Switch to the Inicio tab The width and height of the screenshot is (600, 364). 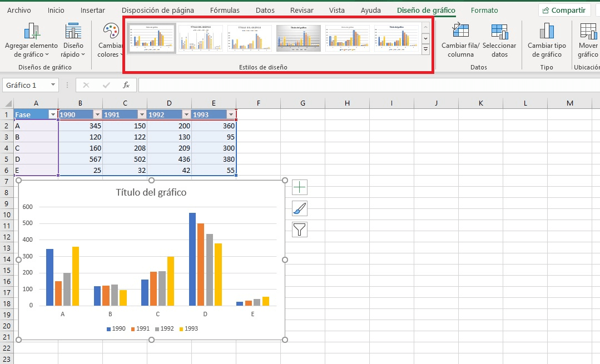(56, 11)
